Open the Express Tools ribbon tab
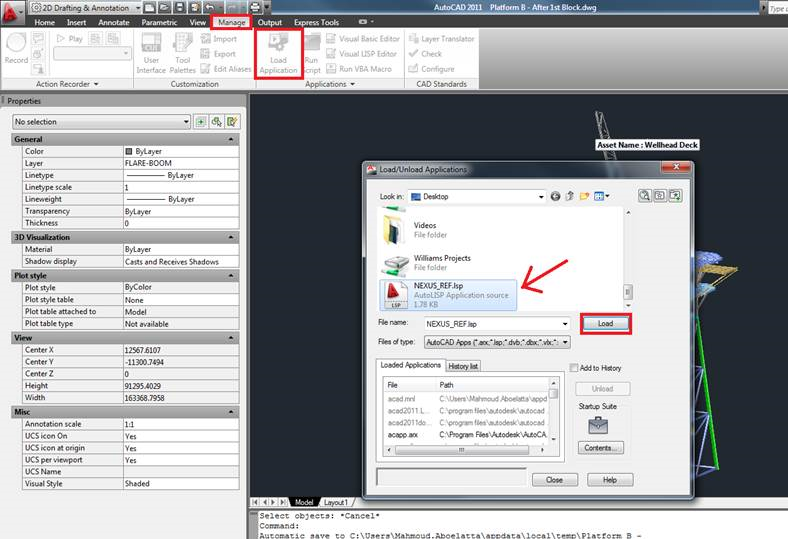Image resolution: width=788 pixels, height=539 pixels. 316,22
